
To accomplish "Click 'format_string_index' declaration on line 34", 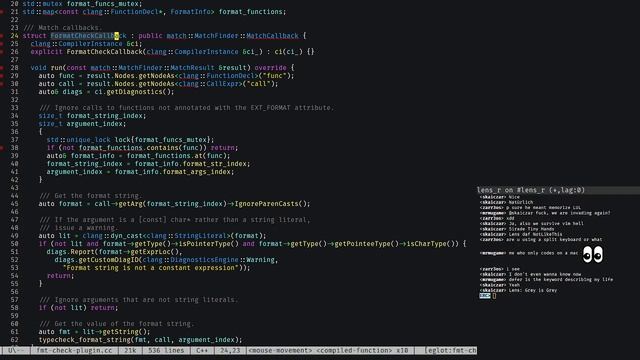I will tap(104, 116).
